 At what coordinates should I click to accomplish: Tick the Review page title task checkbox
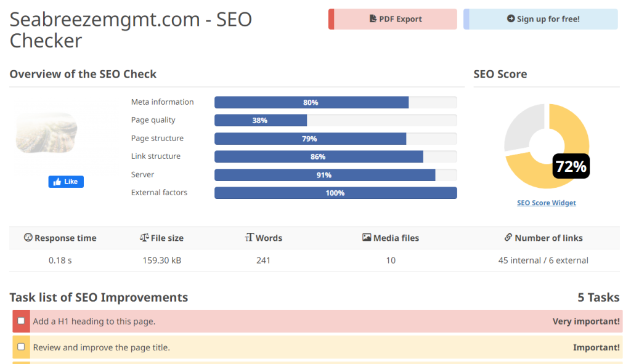pos(22,347)
